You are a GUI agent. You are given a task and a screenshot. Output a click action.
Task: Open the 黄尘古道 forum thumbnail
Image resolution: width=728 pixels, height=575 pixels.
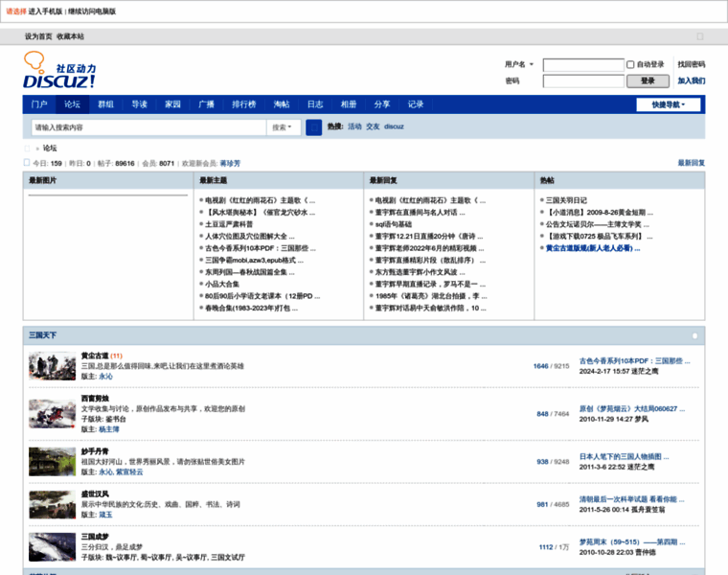pyautogui.click(x=52, y=366)
